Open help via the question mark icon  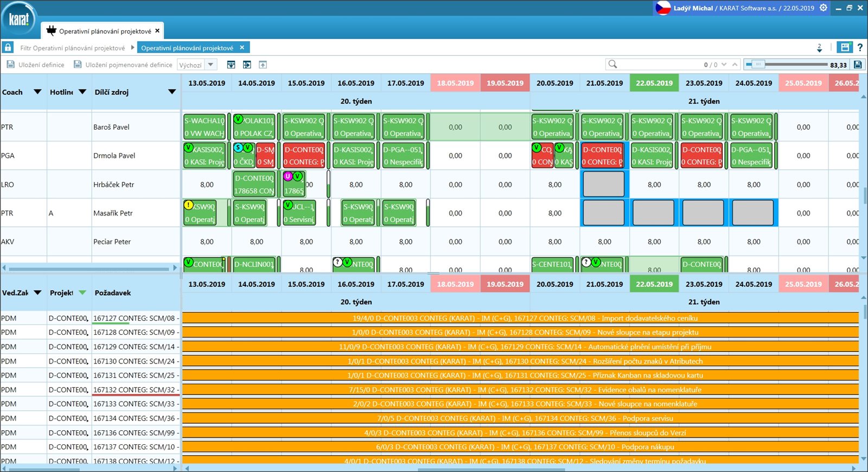860,48
